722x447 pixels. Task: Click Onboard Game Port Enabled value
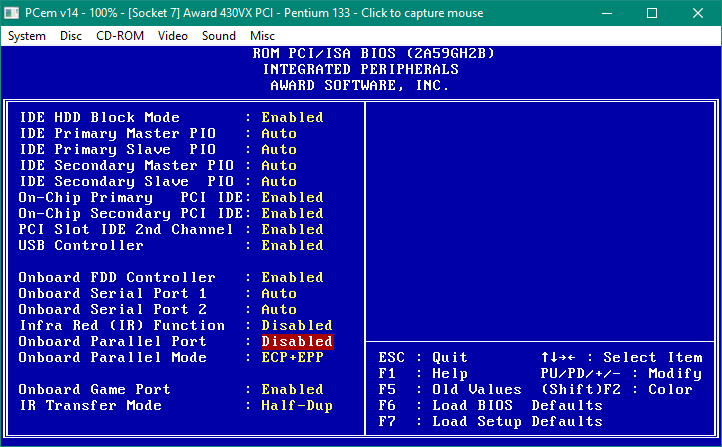[292, 389]
